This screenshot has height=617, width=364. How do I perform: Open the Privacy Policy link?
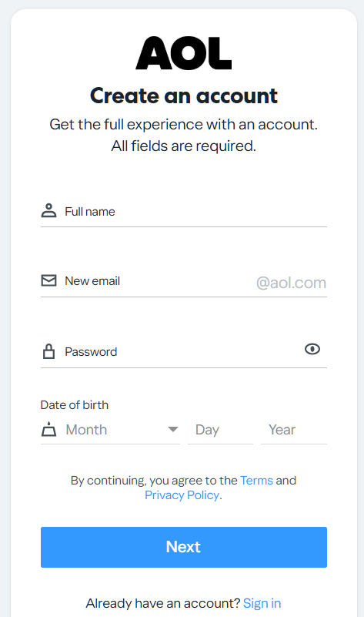[182, 495]
